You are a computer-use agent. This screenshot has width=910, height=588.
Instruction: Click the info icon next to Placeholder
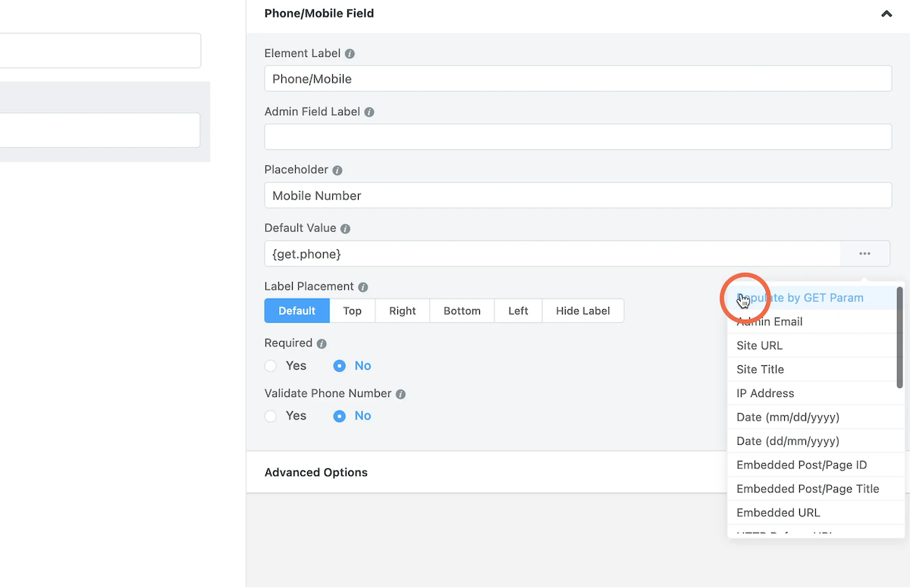337,170
